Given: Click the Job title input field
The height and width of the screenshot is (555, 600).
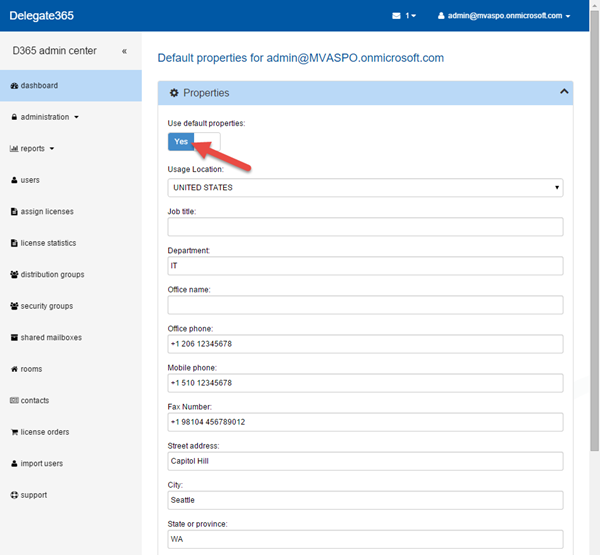Looking at the screenshot, I should click(365, 227).
